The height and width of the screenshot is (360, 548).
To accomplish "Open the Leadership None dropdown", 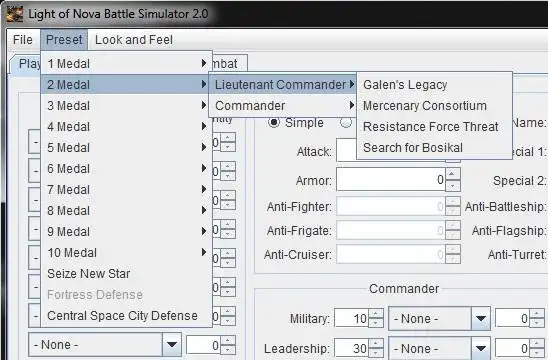I will (x=439, y=348).
